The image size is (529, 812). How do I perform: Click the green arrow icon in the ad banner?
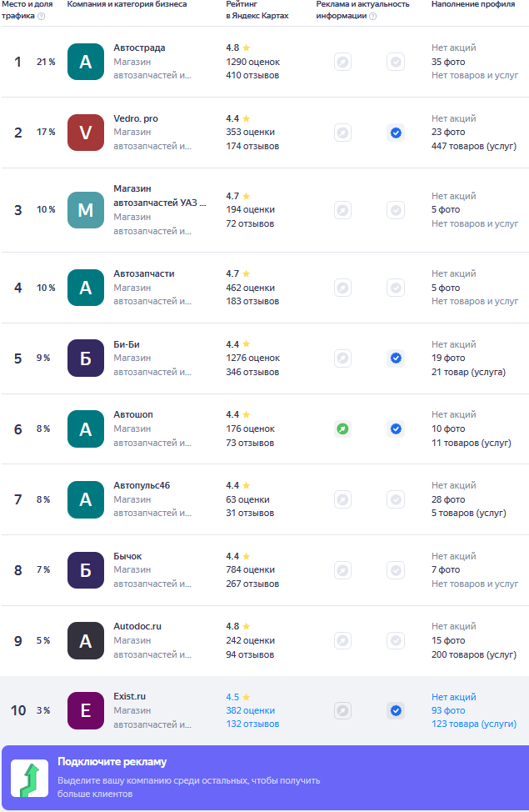[28, 779]
